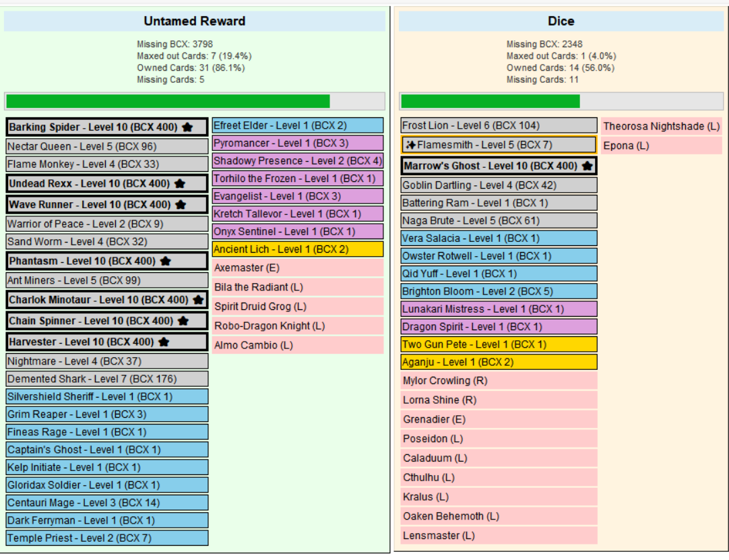Click the star icon on Barking Spider
This screenshot has width=729, height=560.
[187, 127]
